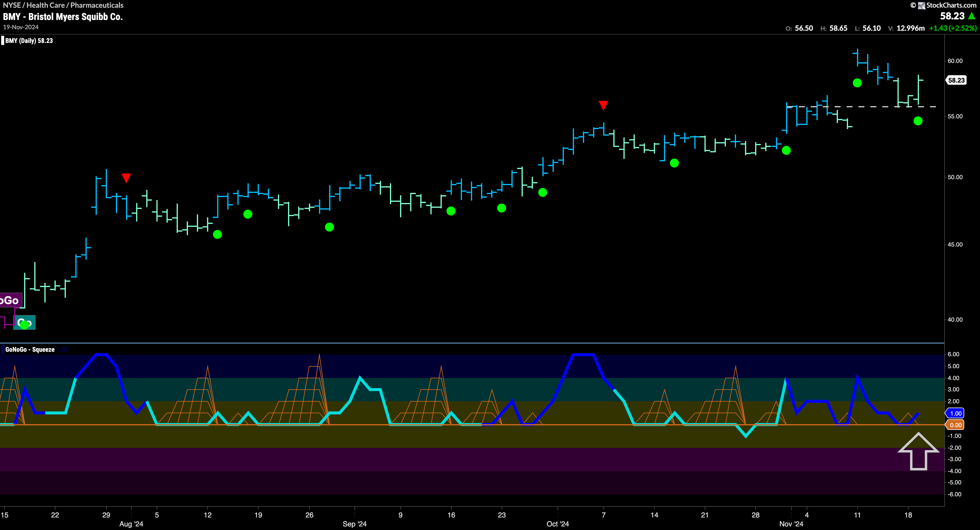The height and width of the screenshot is (530, 980).
Task: Click the 45.00 price axis label
Action: tap(955, 244)
